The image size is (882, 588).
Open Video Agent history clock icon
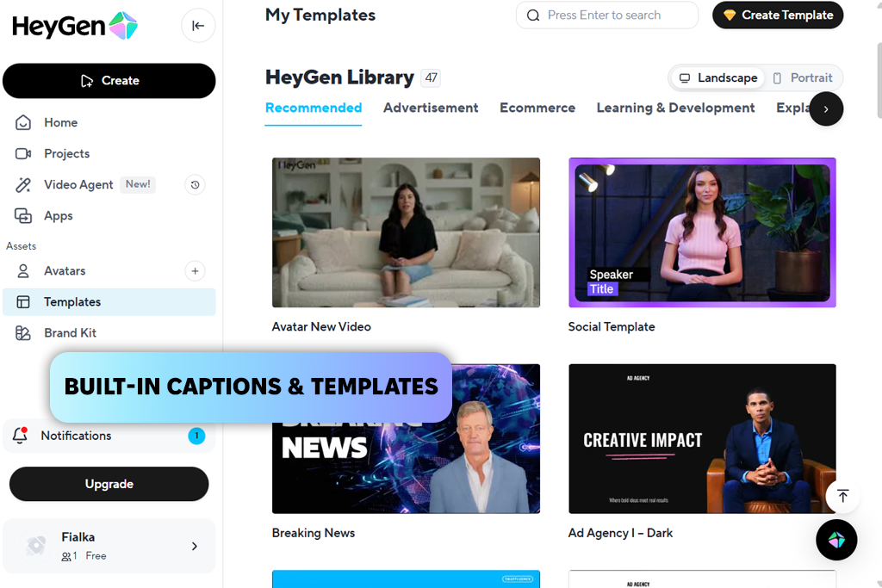(196, 185)
